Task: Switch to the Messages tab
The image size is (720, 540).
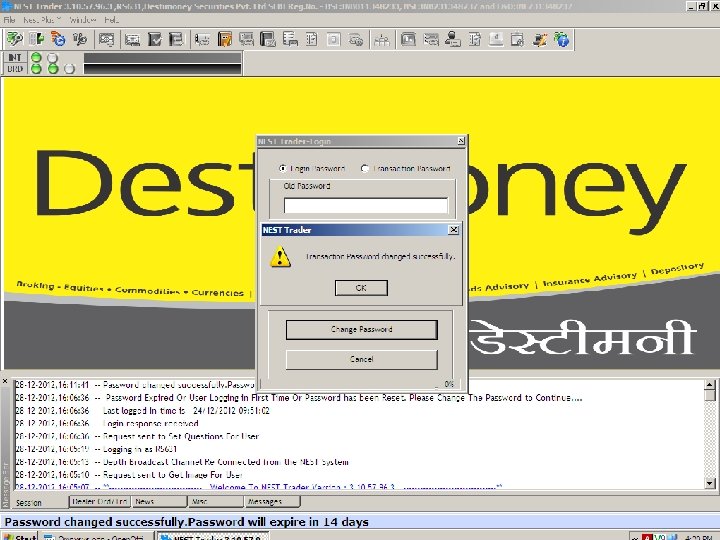Action: (272, 501)
